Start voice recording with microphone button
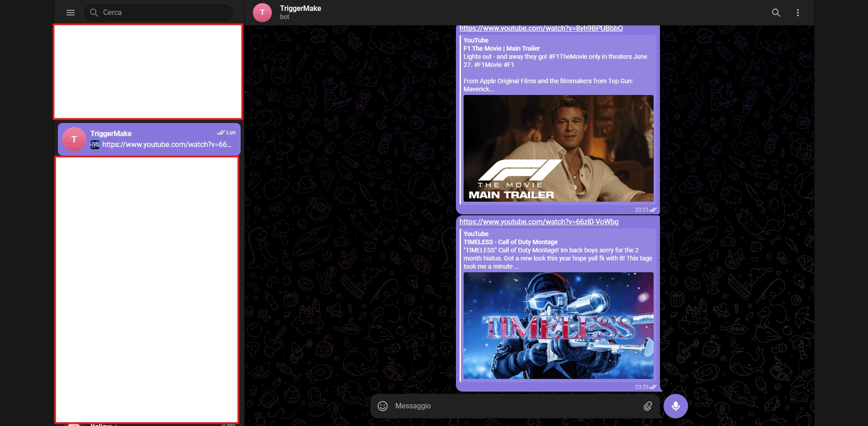868x426 pixels. [676, 406]
